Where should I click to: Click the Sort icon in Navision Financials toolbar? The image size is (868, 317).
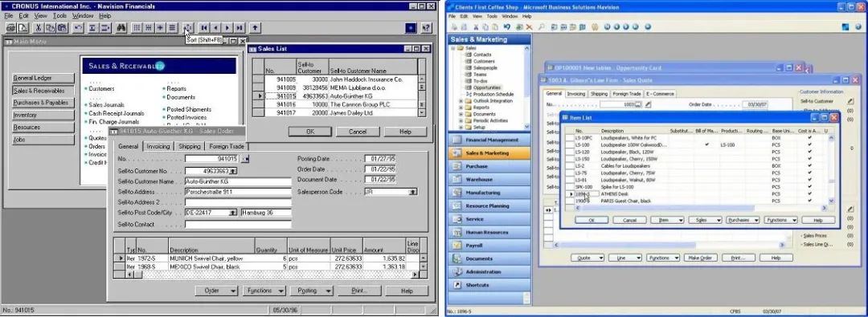(187, 27)
